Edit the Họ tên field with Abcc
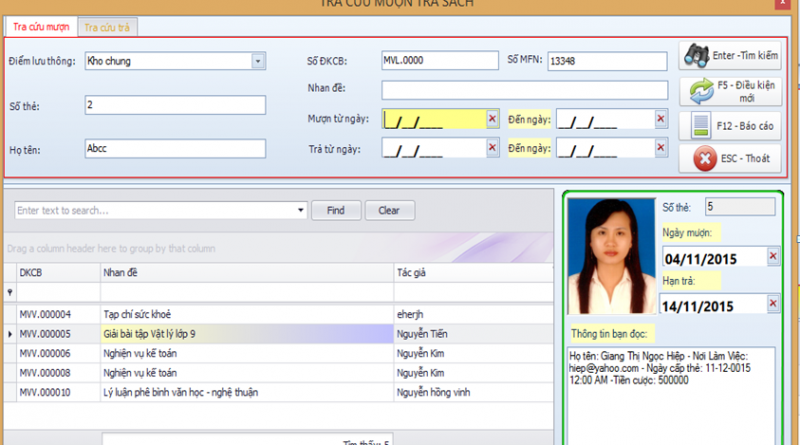This screenshot has height=445, width=800. pyautogui.click(x=175, y=149)
